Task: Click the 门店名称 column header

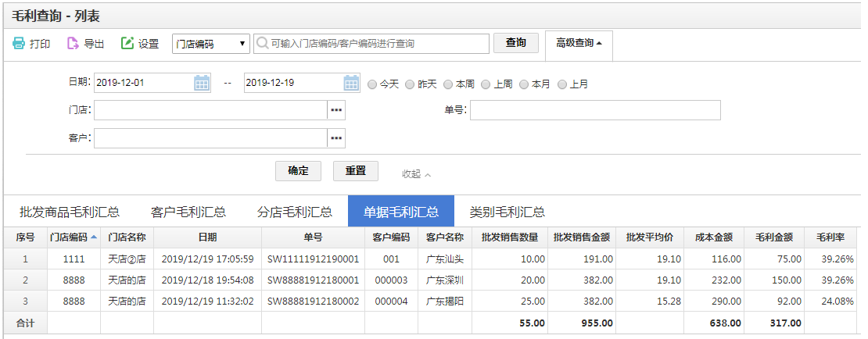Action: tap(127, 237)
